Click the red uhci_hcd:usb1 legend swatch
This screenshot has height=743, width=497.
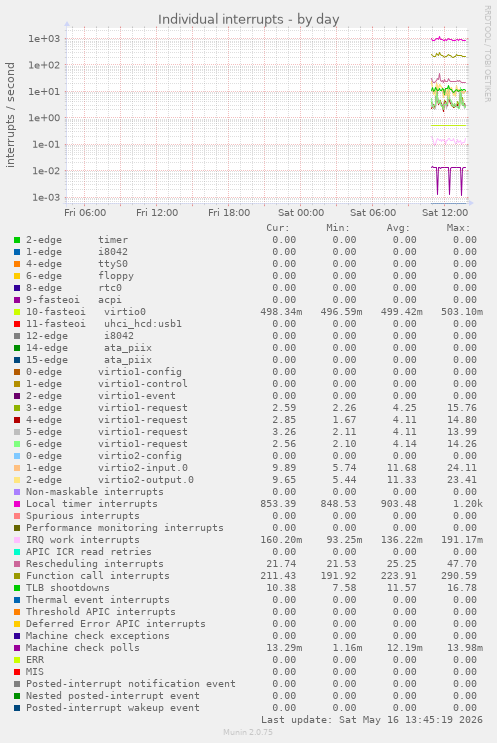tap(17, 324)
